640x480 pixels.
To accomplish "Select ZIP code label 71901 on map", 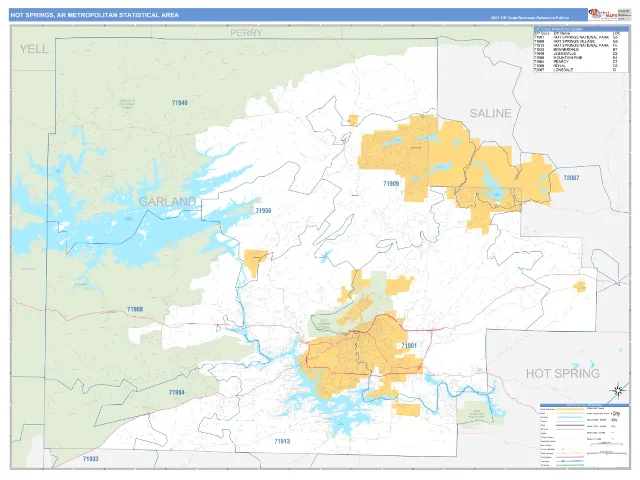I will coord(409,346).
